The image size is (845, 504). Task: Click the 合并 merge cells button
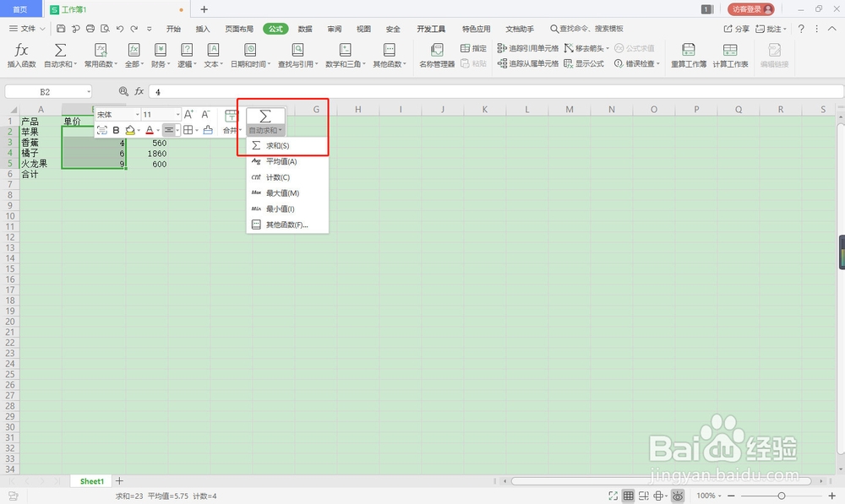pyautogui.click(x=232, y=122)
